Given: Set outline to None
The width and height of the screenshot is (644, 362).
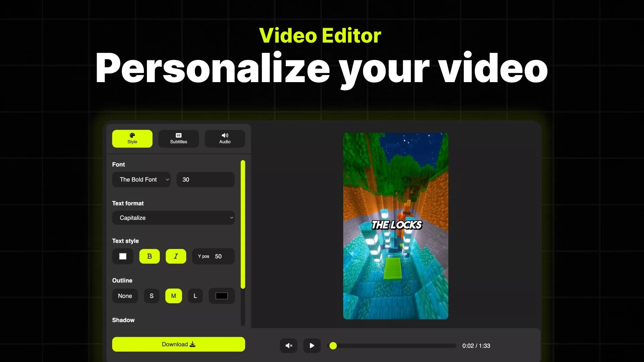Looking at the screenshot, I should [125, 296].
